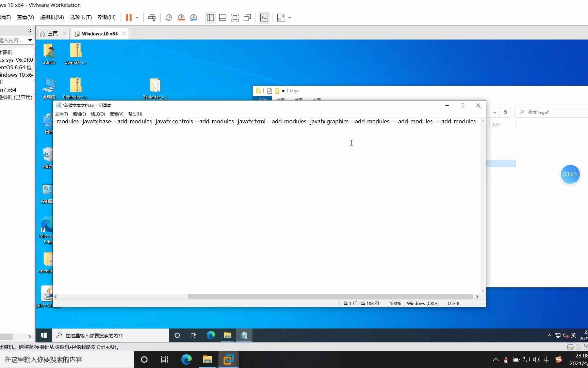Open the guest network tray icon

(557, 335)
